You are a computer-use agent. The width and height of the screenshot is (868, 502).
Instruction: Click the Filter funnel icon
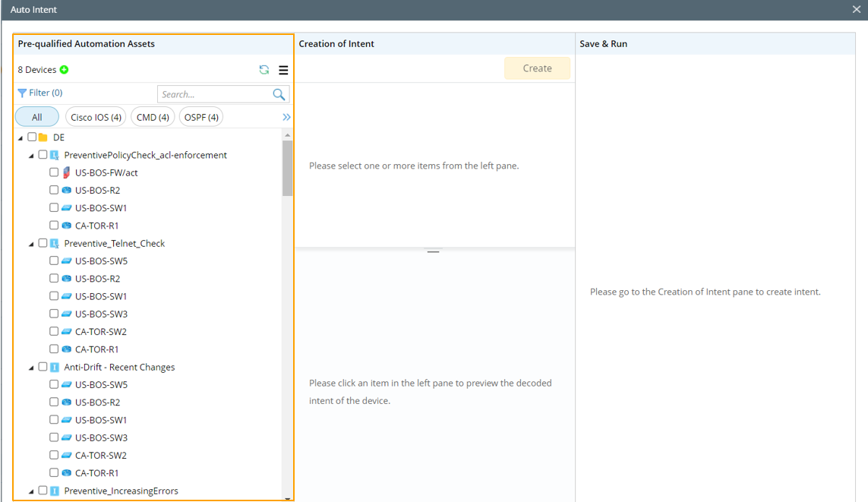point(22,93)
